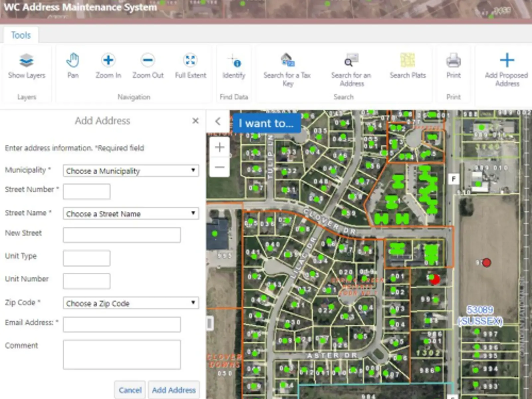This screenshot has height=399, width=532.
Task: Activate the Zoom In tool
Action: coord(108,66)
